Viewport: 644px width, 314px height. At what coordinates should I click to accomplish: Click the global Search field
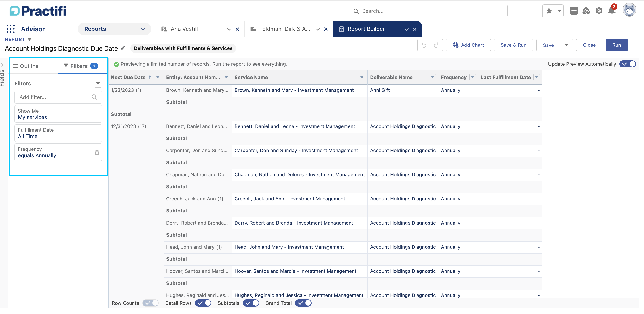coord(427,11)
